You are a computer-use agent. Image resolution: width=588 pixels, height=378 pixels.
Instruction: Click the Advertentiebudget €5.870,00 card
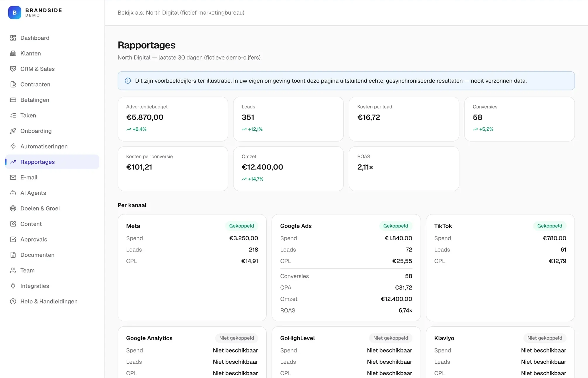[173, 119]
